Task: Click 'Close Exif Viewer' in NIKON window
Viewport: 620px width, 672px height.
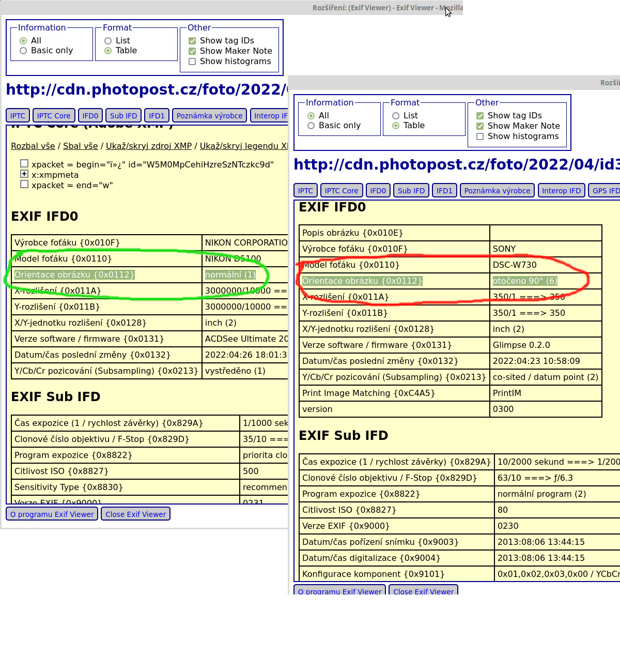Action: 136,514
